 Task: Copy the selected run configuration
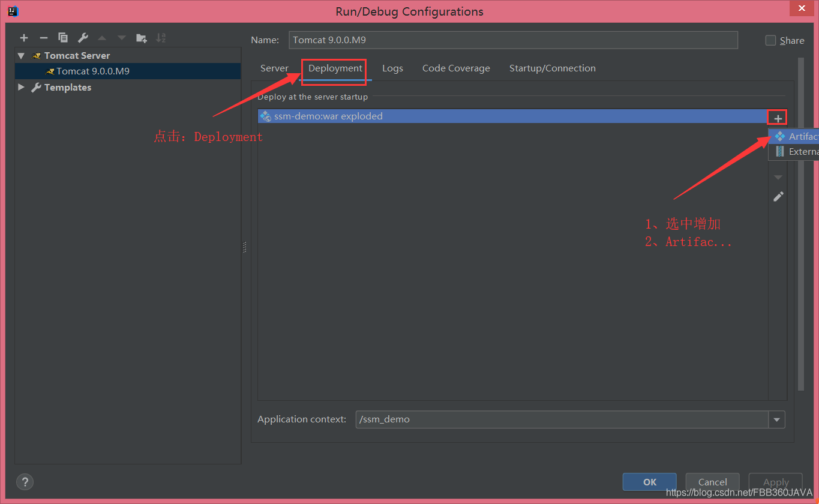coord(63,38)
